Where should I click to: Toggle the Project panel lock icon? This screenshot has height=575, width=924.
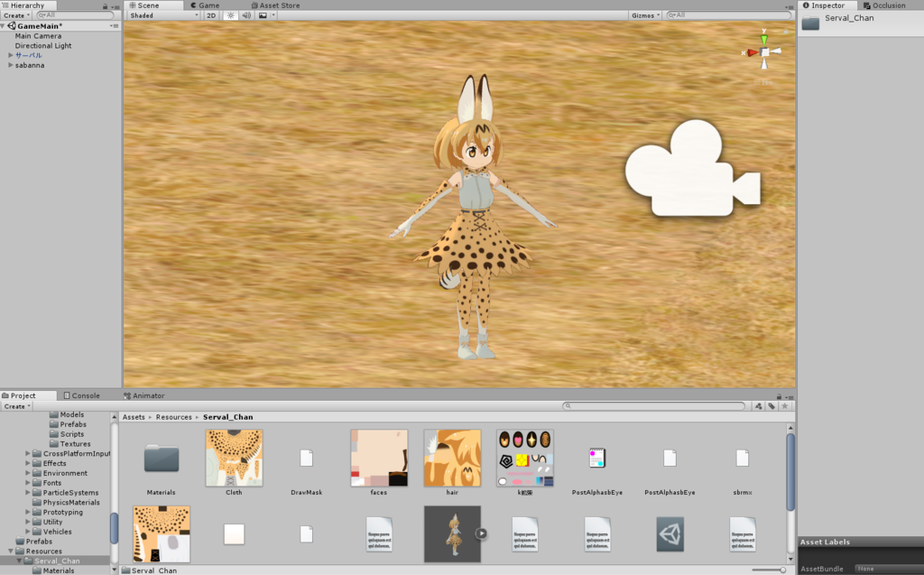pos(779,396)
